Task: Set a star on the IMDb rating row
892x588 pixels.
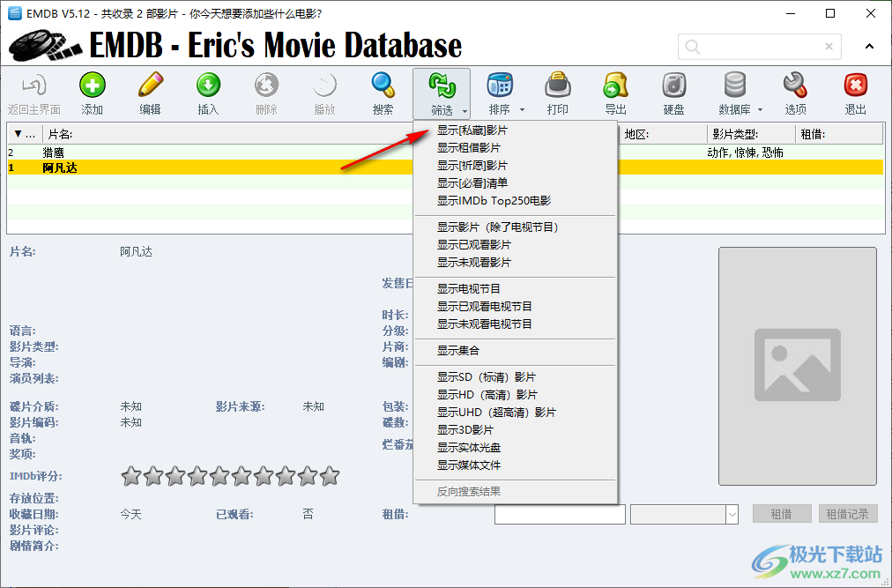Action: pyautogui.click(x=130, y=475)
